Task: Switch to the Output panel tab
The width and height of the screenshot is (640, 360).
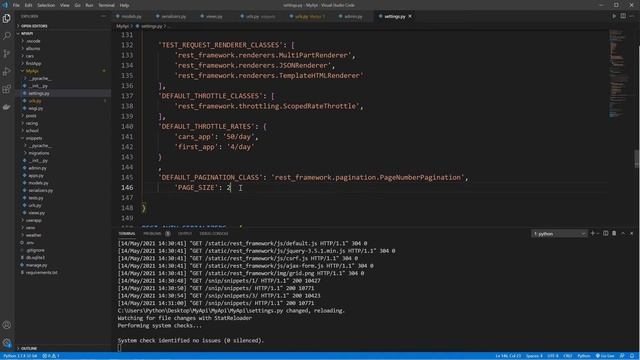Action: pyautogui.click(x=184, y=233)
